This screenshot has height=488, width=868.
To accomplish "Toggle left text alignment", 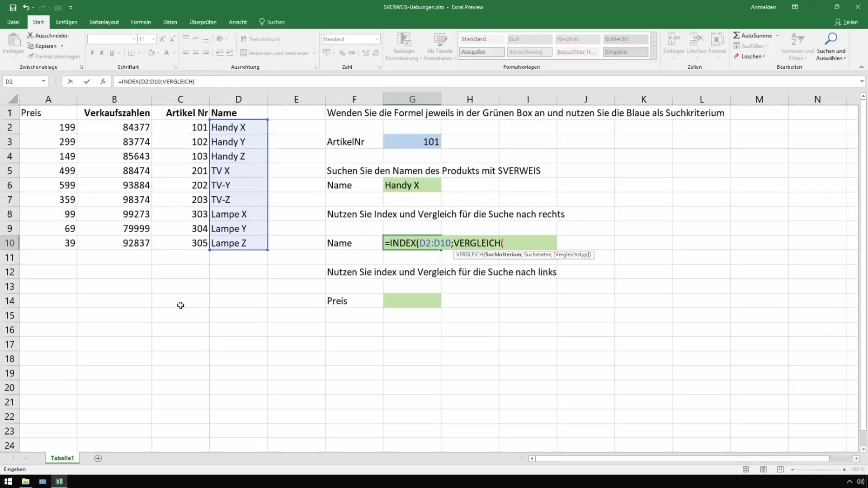I will pos(186,53).
